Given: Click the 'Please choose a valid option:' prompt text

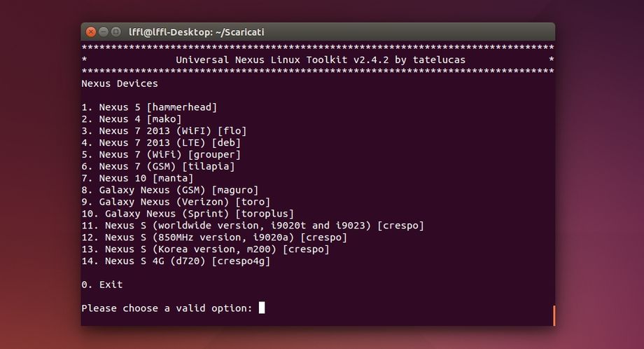Looking at the screenshot, I should (167, 308).
